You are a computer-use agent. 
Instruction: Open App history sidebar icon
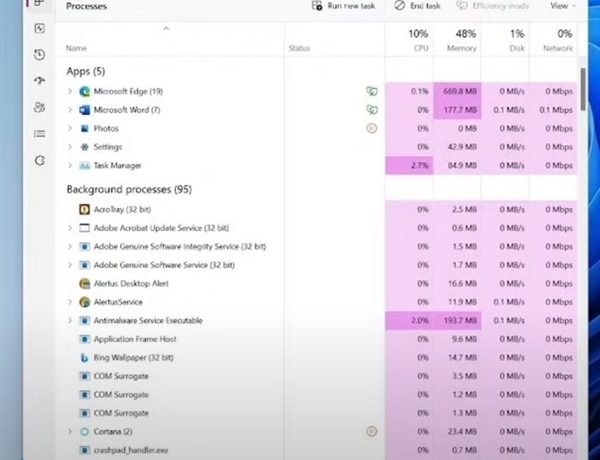(39, 55)
